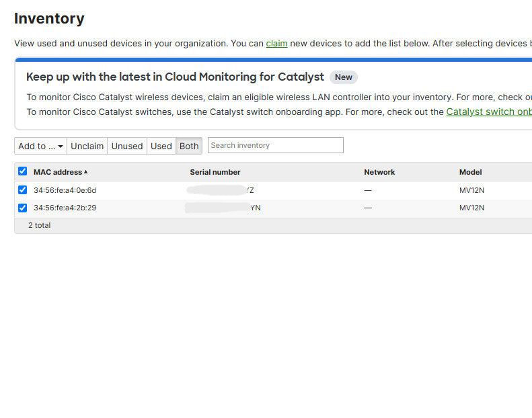
Task: Toggle the select-all checkbox in table header
Action: tap(22, 171)
